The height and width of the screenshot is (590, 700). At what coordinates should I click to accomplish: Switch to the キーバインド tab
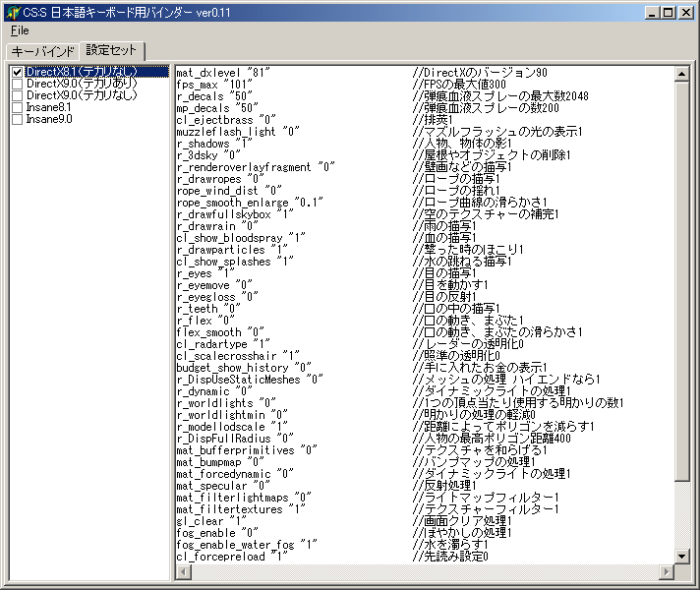point(42,51)
